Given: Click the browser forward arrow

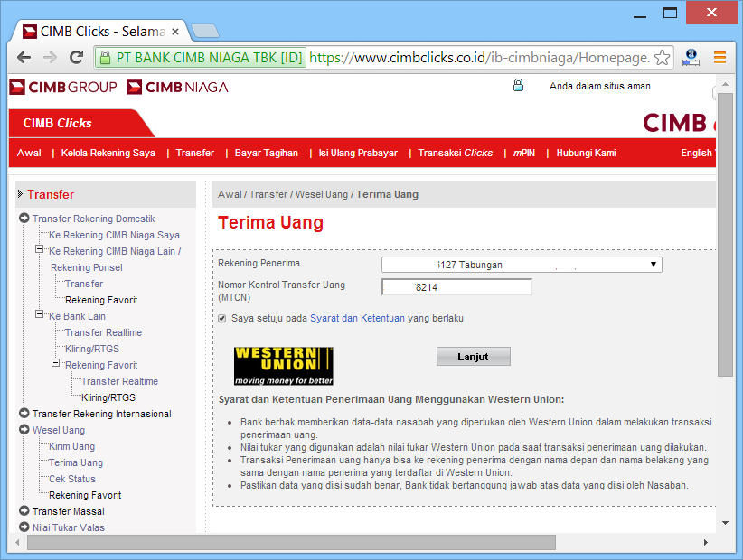Looking at the screenshot, I should pos(50,58).
